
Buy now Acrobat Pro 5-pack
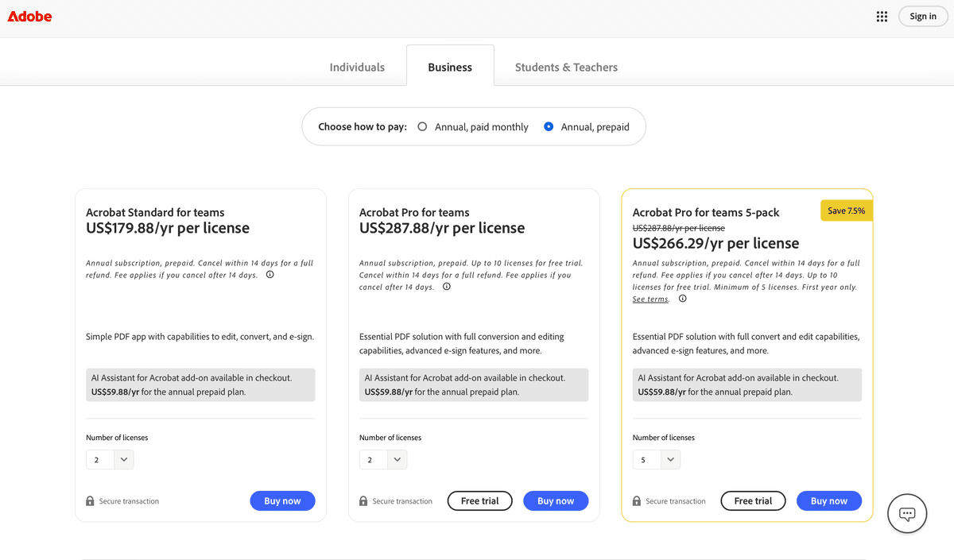[x=829, y=501]
